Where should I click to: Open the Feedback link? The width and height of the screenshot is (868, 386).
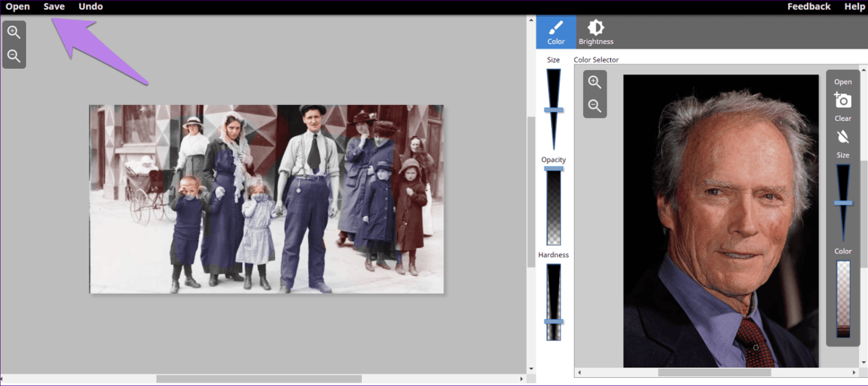[x=809, y=7]
